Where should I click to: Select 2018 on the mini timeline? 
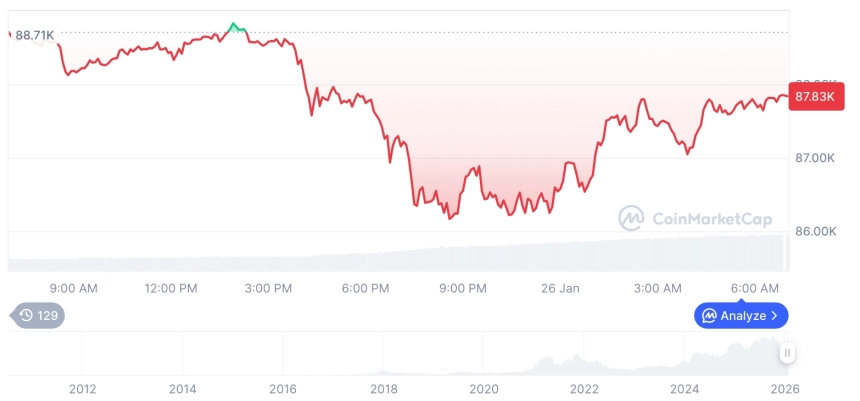pyautogui.click(x=384, y=388)
